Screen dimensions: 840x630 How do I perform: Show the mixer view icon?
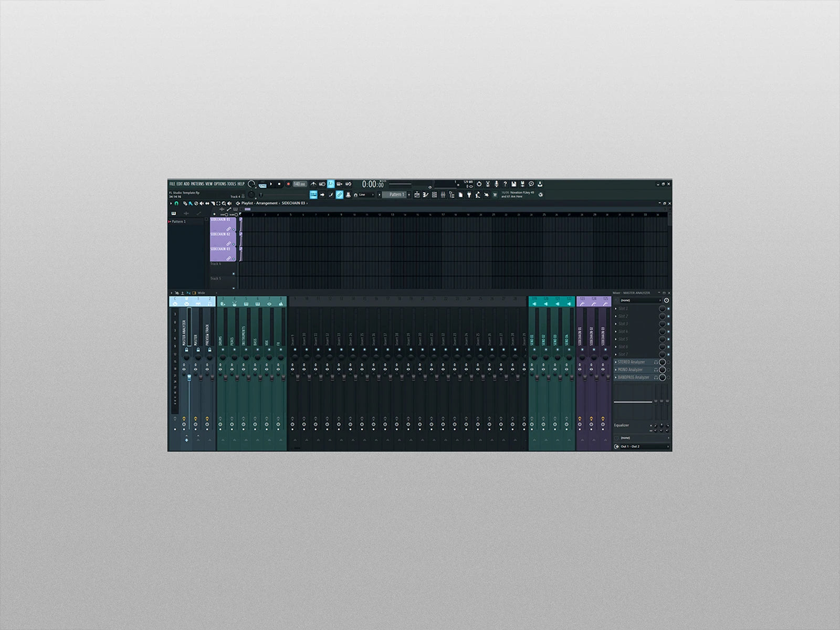[x=443, y=195]
